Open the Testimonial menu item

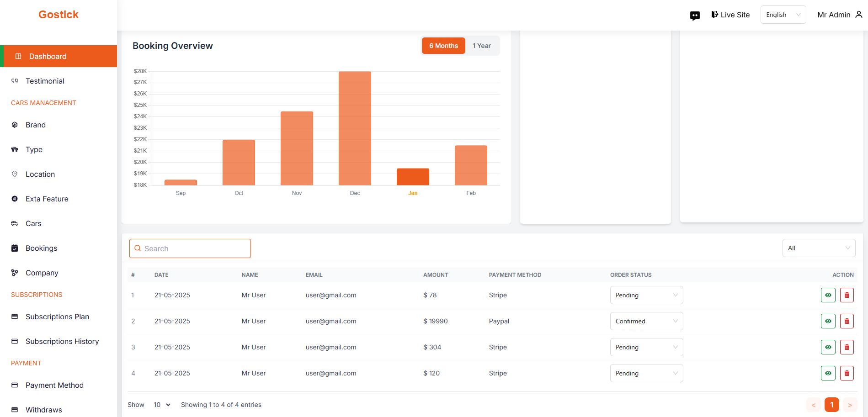(45, 81)
